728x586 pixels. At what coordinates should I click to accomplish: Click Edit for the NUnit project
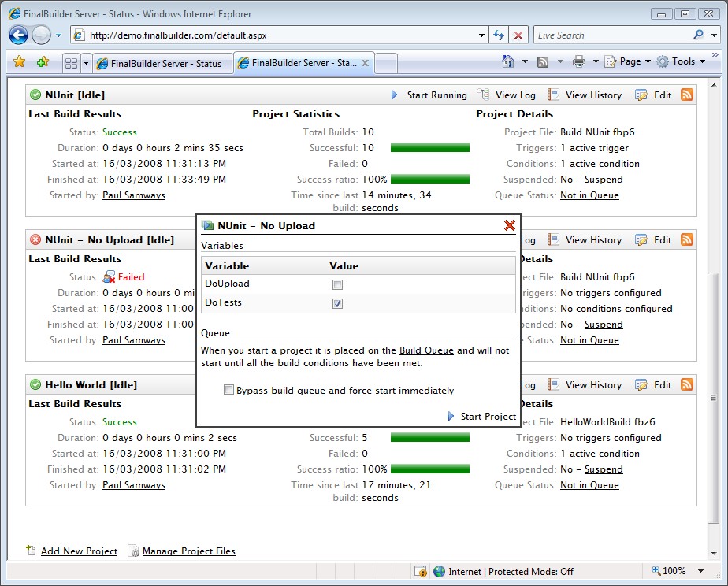[x=654, y=95]
